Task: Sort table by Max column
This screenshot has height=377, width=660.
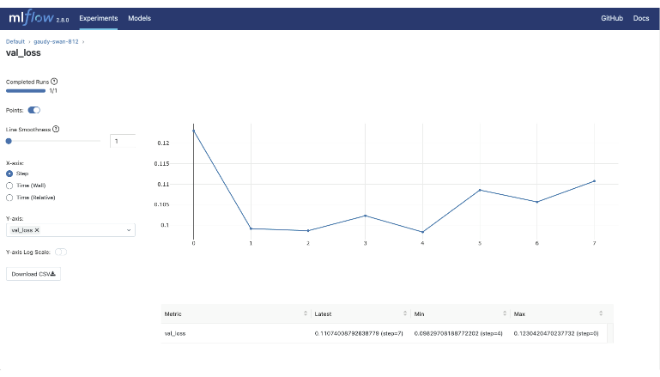Action: coord(601,313)
